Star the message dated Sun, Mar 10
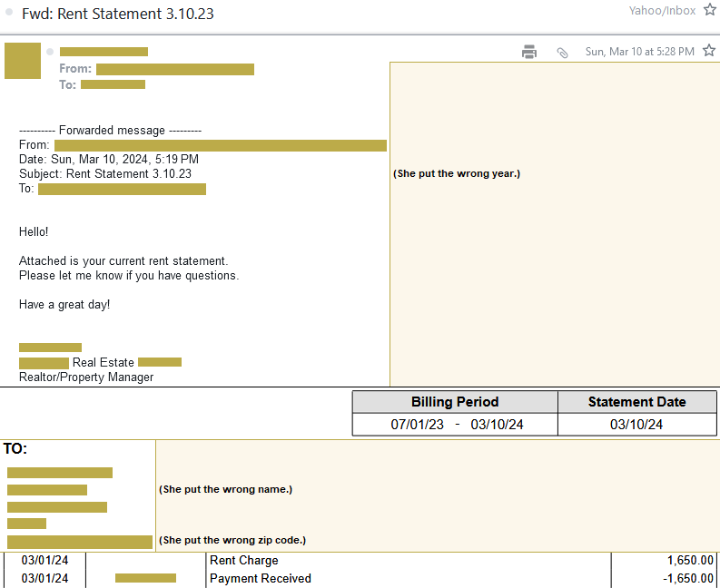This screenshot has width=720, height=588. pyautogui.click(x=709, y=51)
